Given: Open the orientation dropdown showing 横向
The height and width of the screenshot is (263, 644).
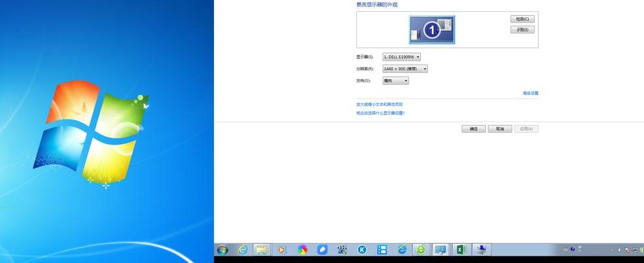Looking at the screenshot, I should click(396, 81).
